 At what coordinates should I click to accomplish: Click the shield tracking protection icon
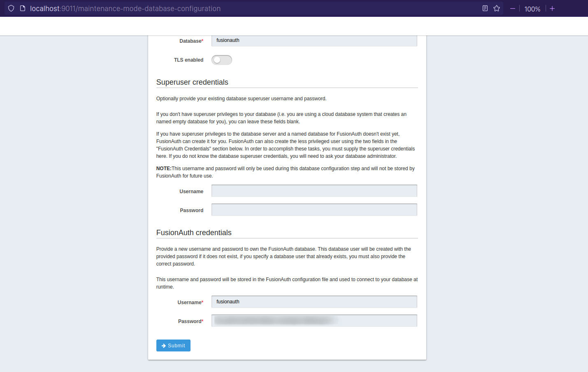[11, 8]
